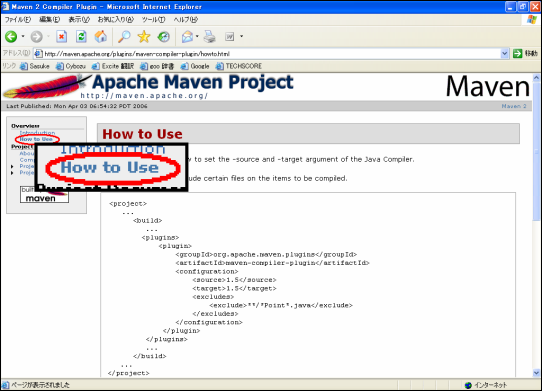
Task: Click the Introduction link in sidebar
Action: (37, 133)
